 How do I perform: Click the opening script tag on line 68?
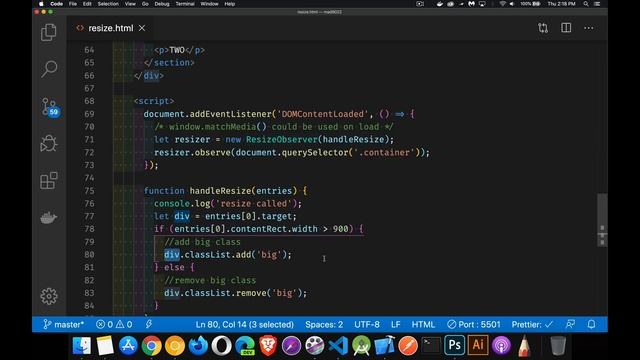click(154, 101)
